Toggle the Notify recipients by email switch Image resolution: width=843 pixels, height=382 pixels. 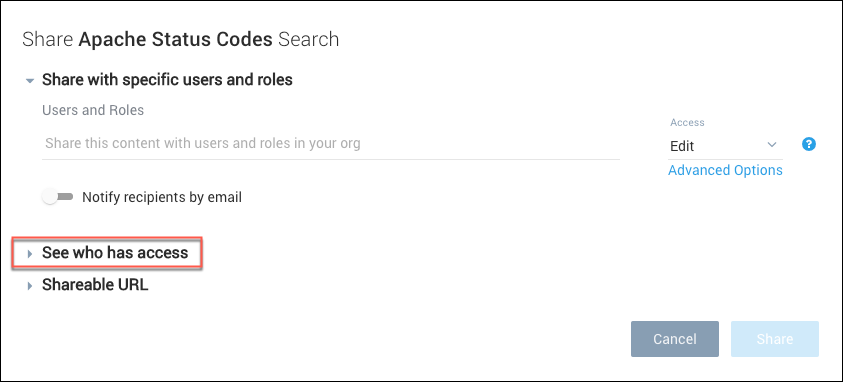(x=58, y=197)
